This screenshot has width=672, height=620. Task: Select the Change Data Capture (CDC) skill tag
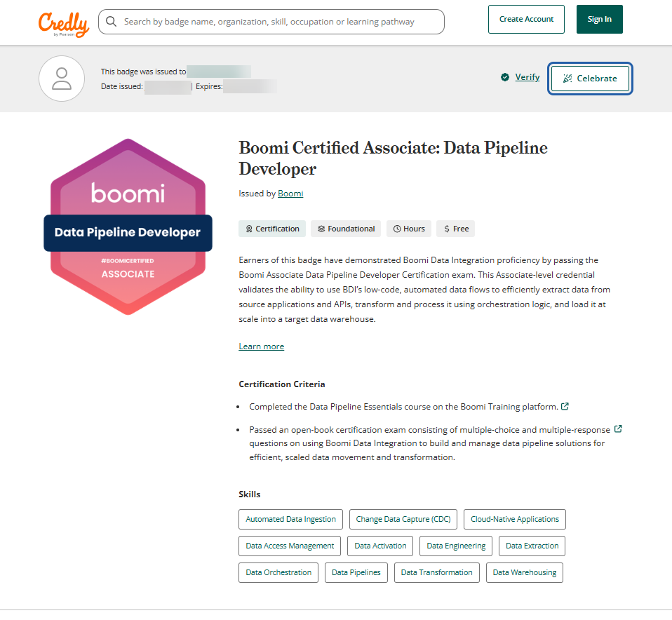coord(403,519)
